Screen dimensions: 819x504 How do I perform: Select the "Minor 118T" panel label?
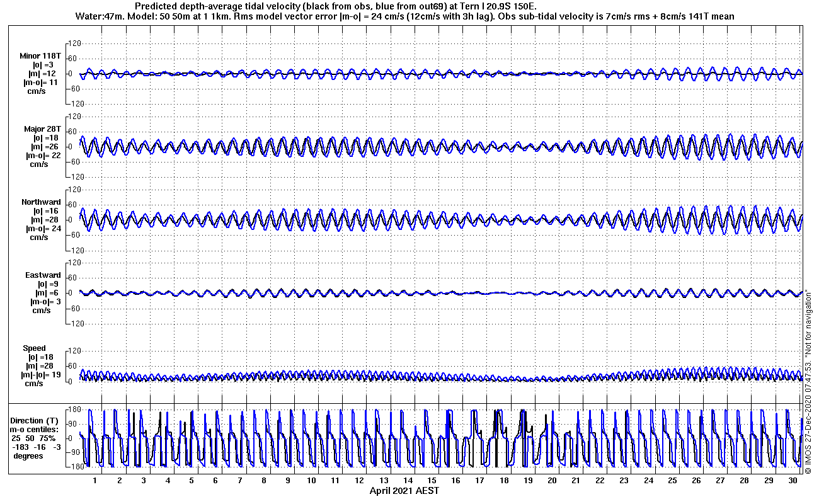pos(40,56)
